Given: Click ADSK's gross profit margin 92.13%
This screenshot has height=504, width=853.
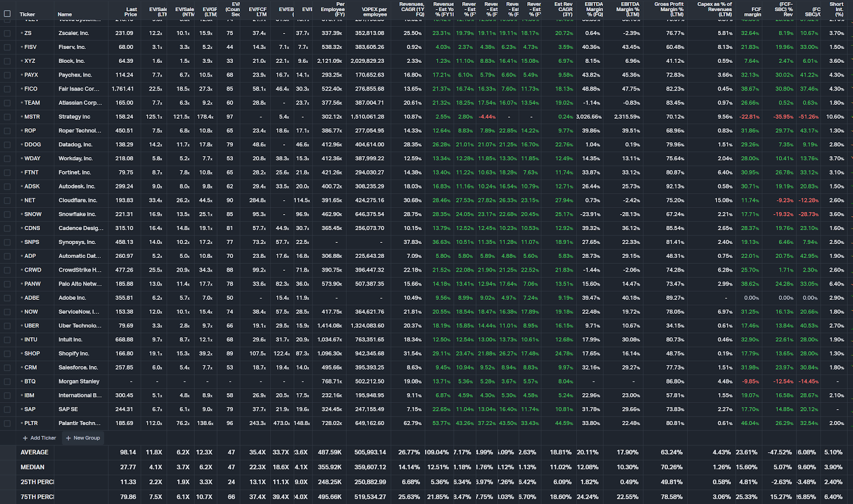Looking at the screenshot, I should [x=675, y=186].
